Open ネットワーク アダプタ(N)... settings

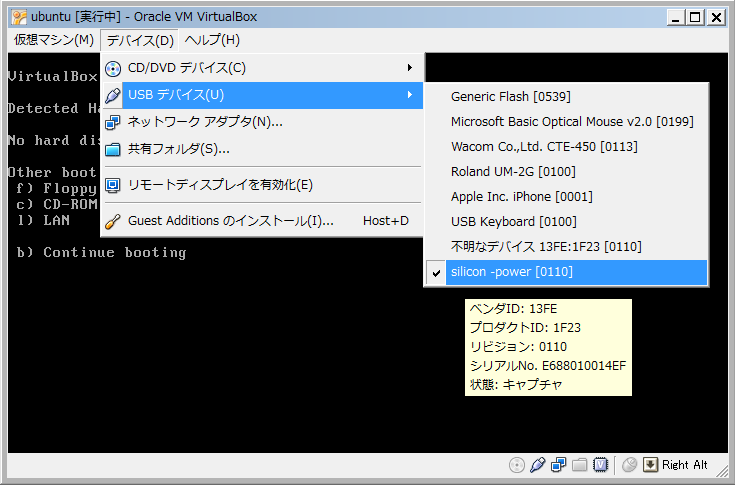tap(262, 122)
